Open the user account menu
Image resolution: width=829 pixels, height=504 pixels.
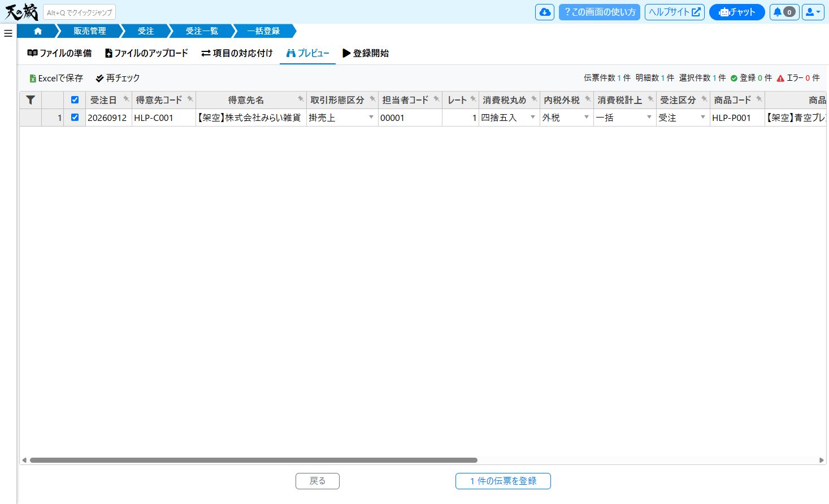tap(813, 12)
